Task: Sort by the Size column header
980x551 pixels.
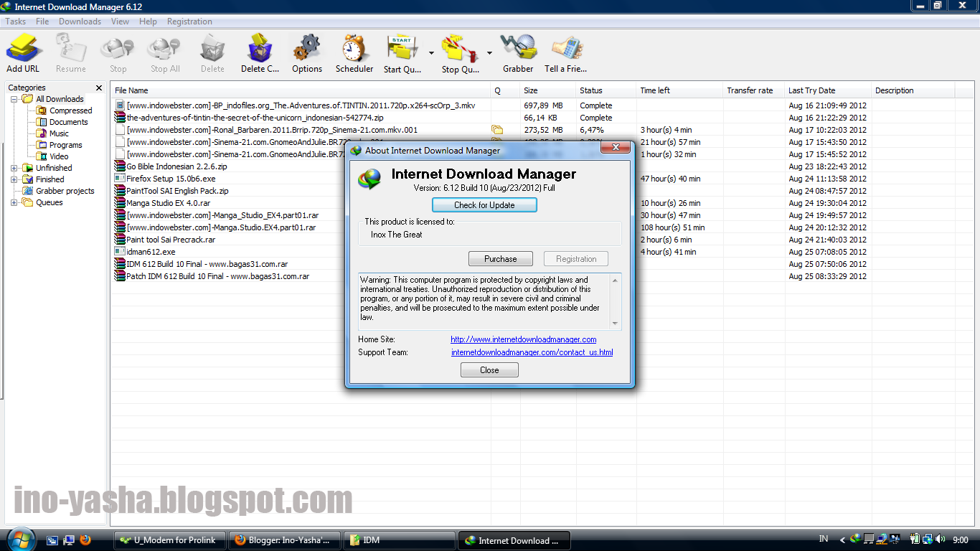Action: (549, 90)
